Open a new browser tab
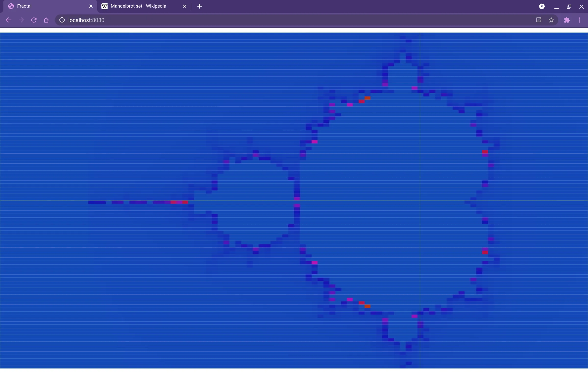The image size is (588, 373). (x=199, y=6)
